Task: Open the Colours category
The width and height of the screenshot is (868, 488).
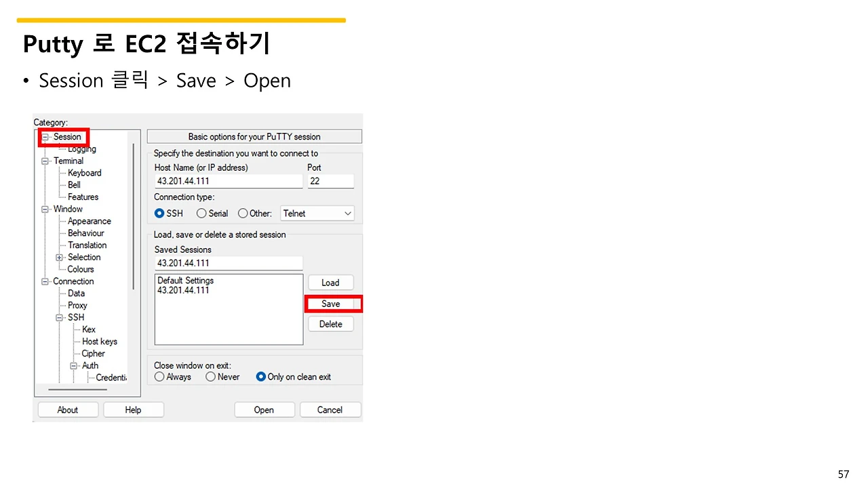Action: (x=81, y=270)
